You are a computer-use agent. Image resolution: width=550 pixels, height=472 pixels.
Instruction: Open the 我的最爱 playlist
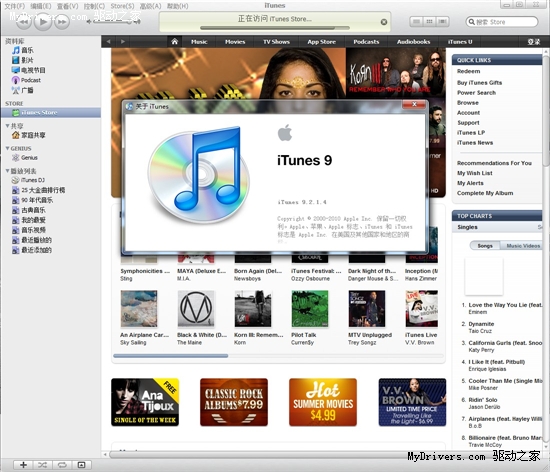(29, 220)
